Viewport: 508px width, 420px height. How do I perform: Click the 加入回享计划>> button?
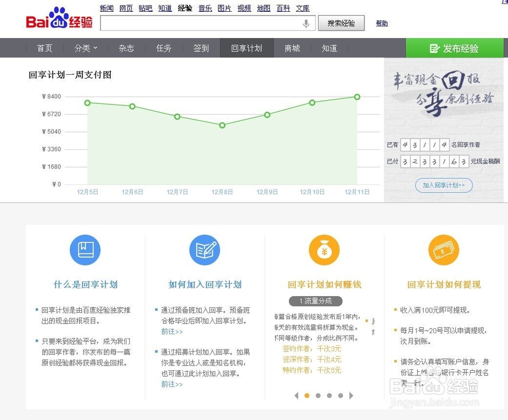(444, 185)
